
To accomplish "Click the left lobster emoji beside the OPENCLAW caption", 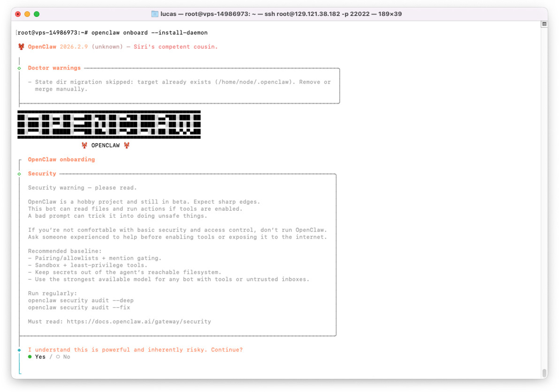I will coord(84,145).
